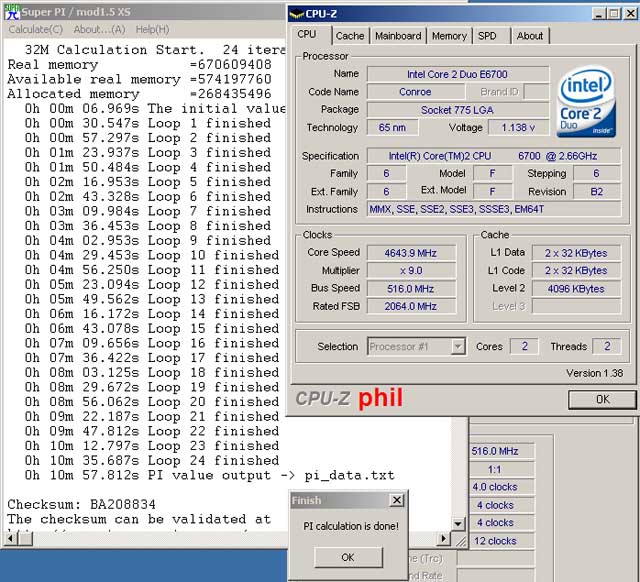Screen dimensions: 640x582
Task: Close the Finish dialog with X
Action: tap(397, 500)
